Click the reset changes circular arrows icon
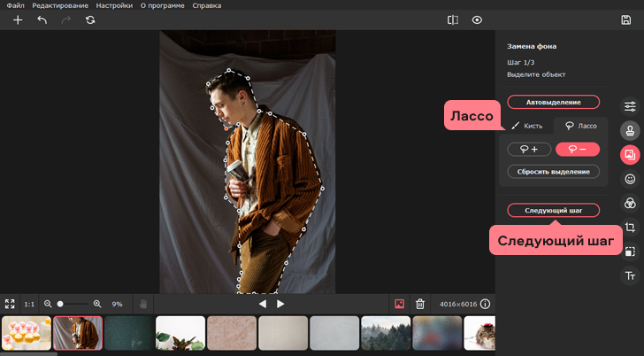The height and width of the screenshot is (356, 644). (x=90, y=19)
